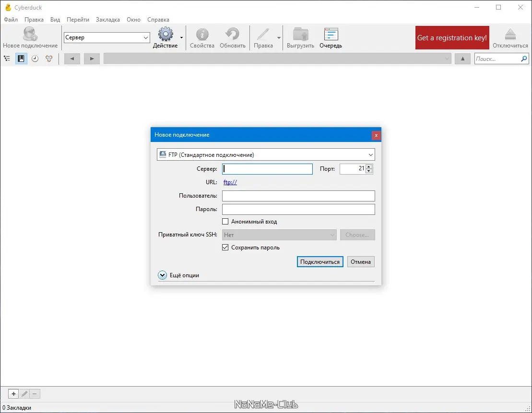Open the Справка menu
Screen dimensions: 532x413
click(158, 19)
